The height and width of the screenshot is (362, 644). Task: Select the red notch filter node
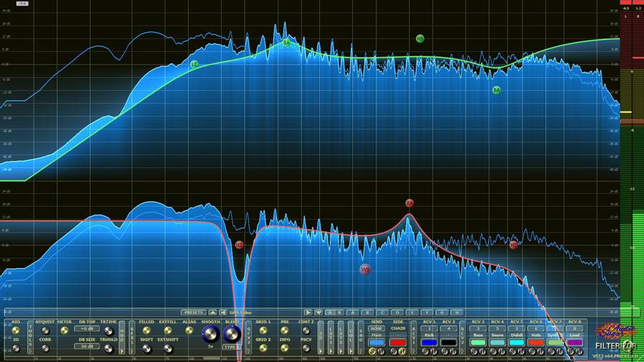[239, 245]
